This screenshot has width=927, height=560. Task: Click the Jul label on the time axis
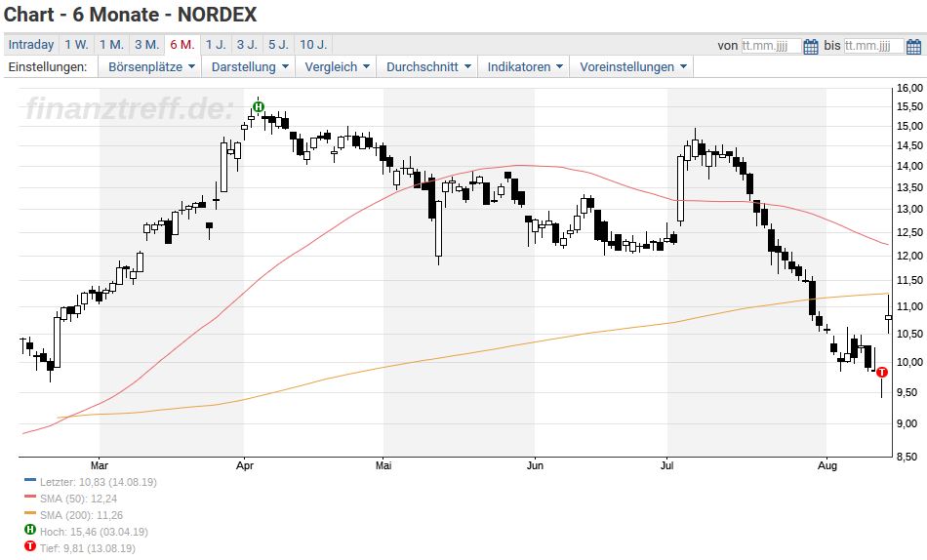[666, 466]
